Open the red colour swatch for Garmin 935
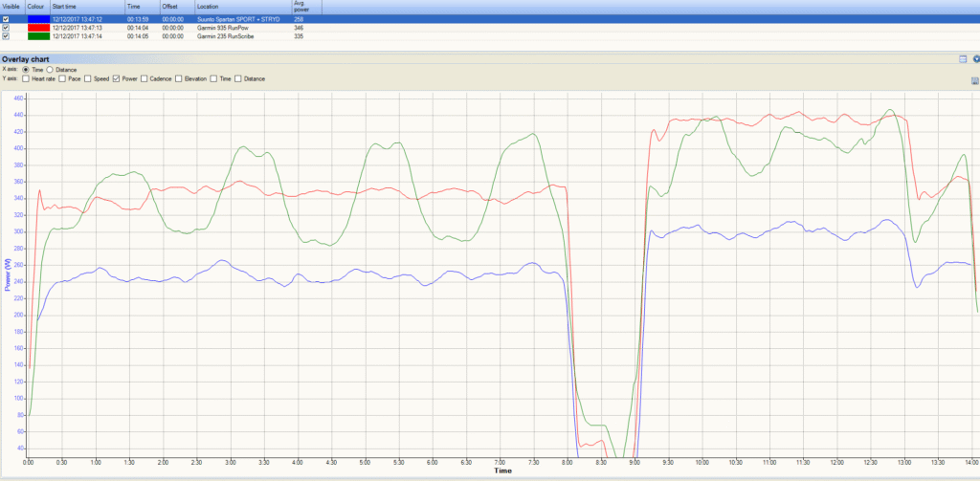This screenshot has height=481, width=980. tap(38, 28)
